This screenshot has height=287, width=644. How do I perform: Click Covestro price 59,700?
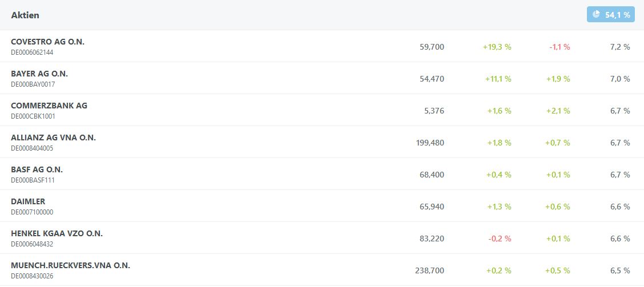[x=432, y=47]
